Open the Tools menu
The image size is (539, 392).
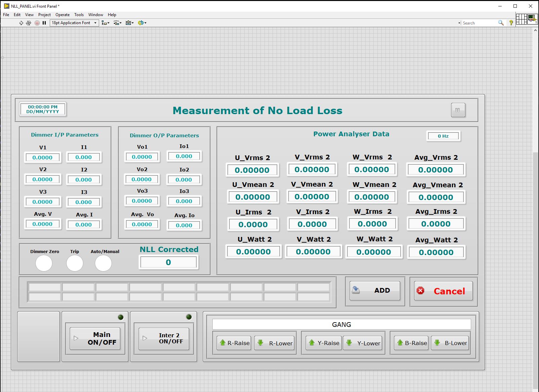point(79,15)
